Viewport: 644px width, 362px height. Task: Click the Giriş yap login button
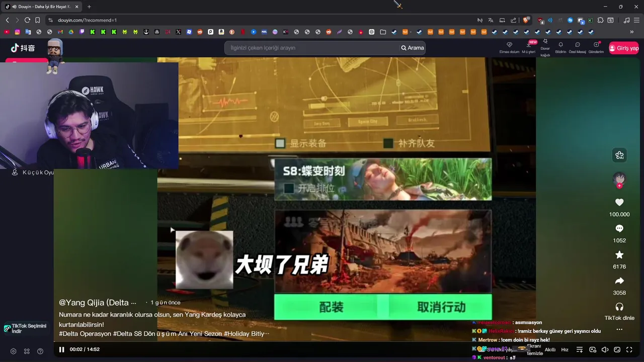pos(624,48)
